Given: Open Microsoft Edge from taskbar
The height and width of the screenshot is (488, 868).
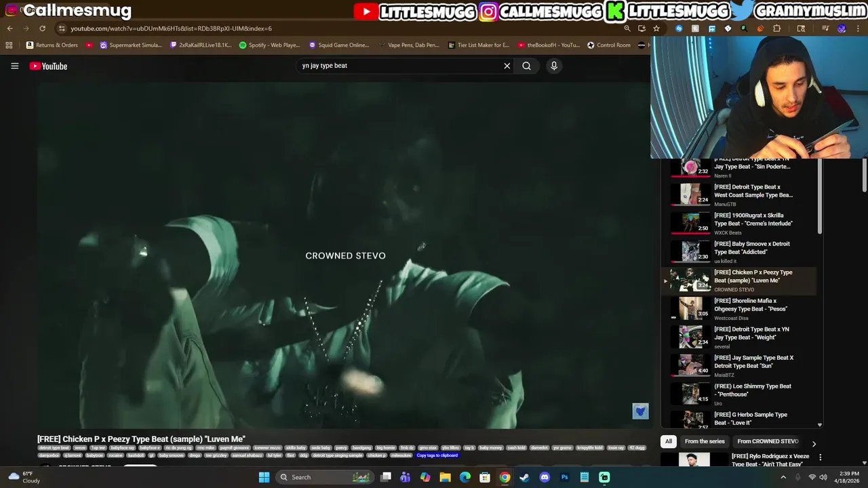Looking at the screenshot, I should [465, 477].
